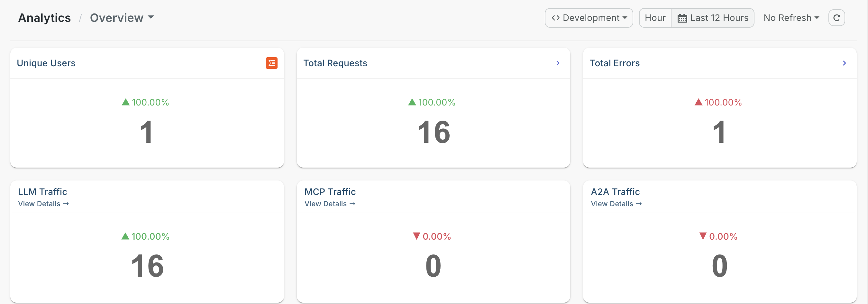Click the Analytics breadcrumb
The height and width of the screenshot is (304, 868).
(x=44, y=18)
